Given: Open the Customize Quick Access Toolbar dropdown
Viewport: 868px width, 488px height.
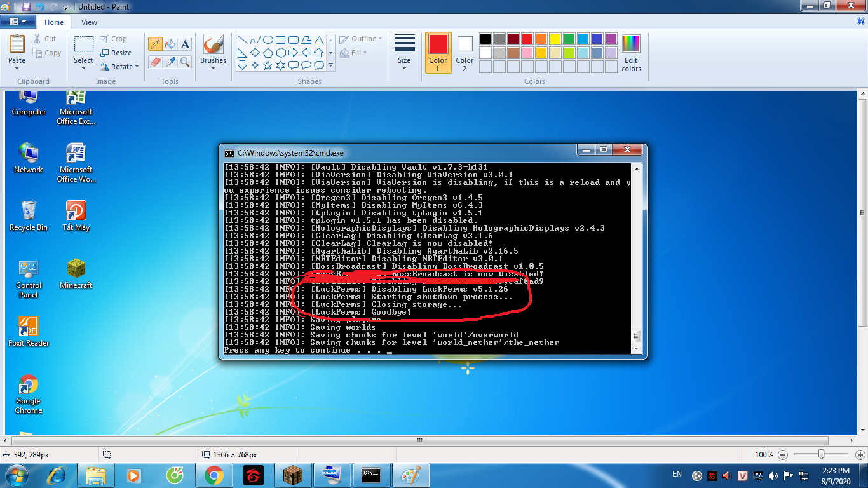Looking at the screenshot, I should tap(67, 7).
